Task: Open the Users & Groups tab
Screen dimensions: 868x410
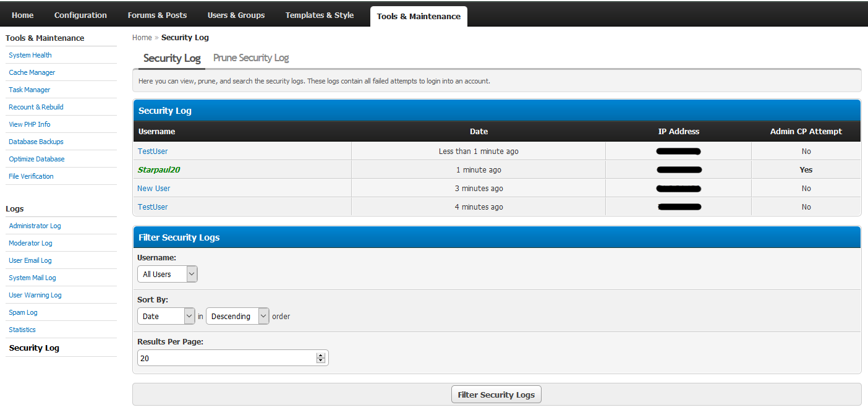Action: (236, 15)
